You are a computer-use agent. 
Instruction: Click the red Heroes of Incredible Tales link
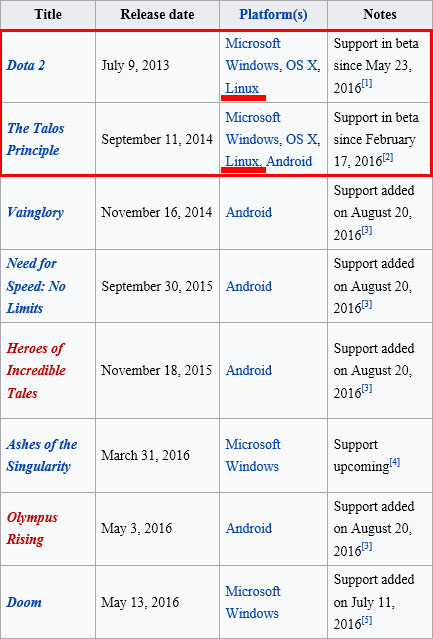36,370
